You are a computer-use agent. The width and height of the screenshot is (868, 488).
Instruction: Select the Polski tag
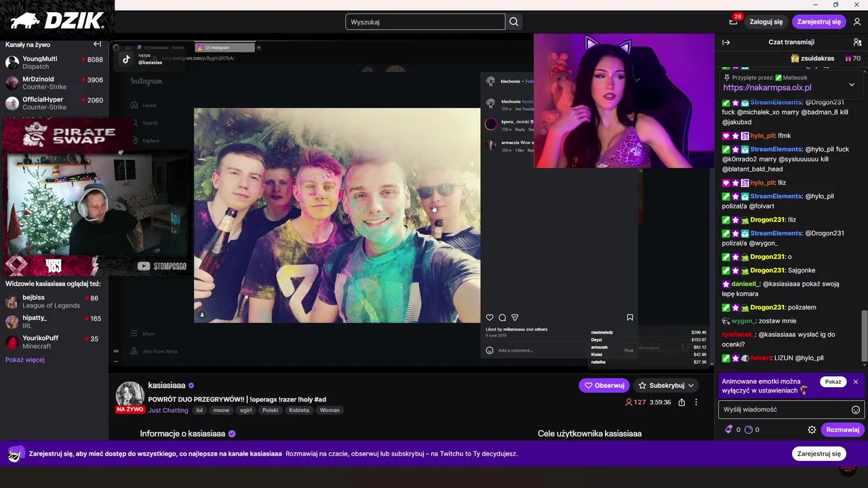pyautogui.click(x=271, y=410)
